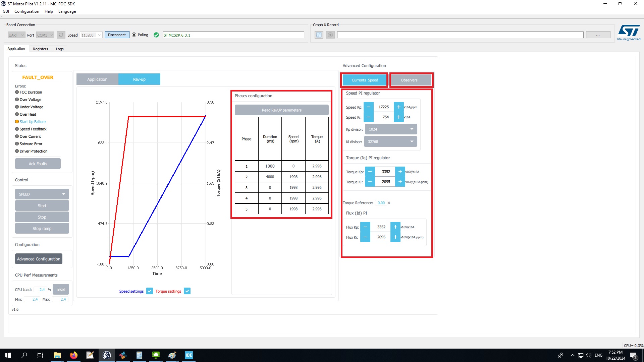
Task: Switch to the Registers tab
Action: pos(40,49)
